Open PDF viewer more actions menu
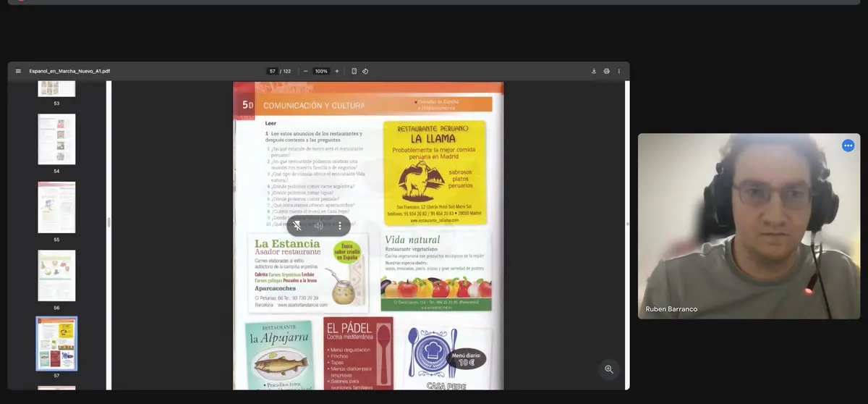The image size is (868, 404). pyautogui.click(x=618, y=71)
